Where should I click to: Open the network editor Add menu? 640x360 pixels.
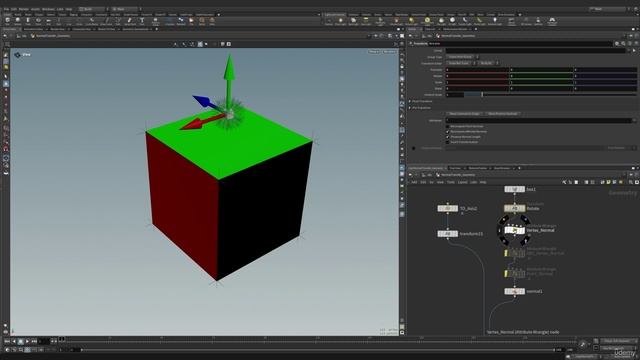(x=414, y=182)
